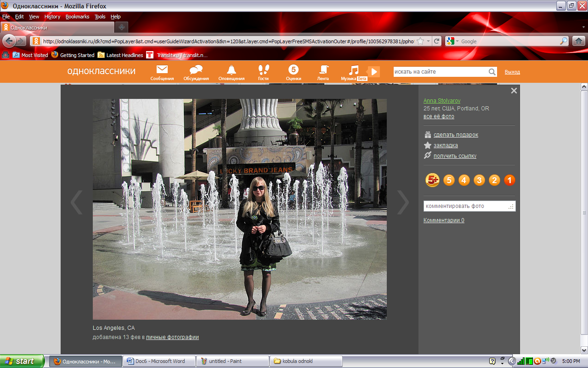Open Обсуждения discussions speech bubble icon

[x=196, y=70]
